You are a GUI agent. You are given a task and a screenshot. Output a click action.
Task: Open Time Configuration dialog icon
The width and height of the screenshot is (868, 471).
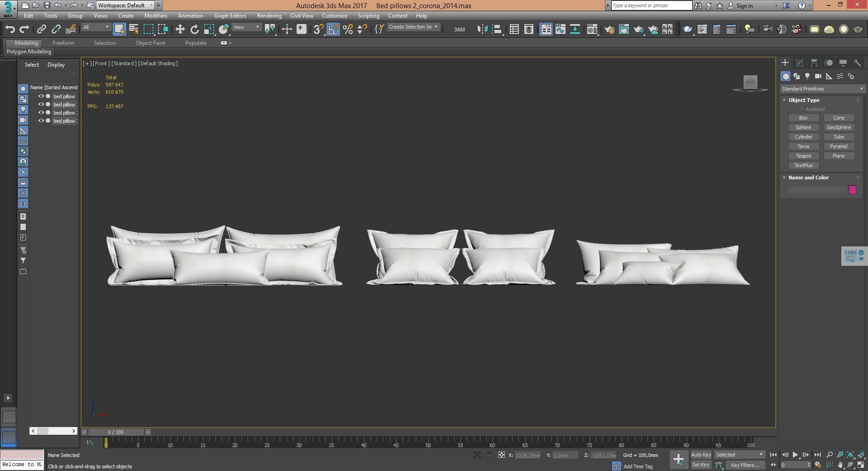coord(818,465)
